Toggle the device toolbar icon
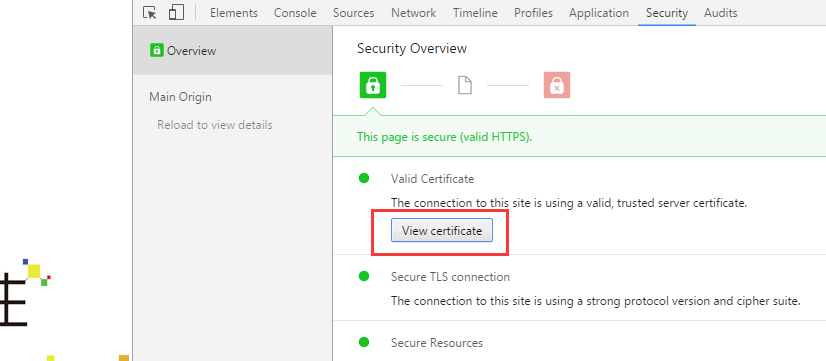The height and width of the screenshot is (361, 826). click(x=176, y=13)
